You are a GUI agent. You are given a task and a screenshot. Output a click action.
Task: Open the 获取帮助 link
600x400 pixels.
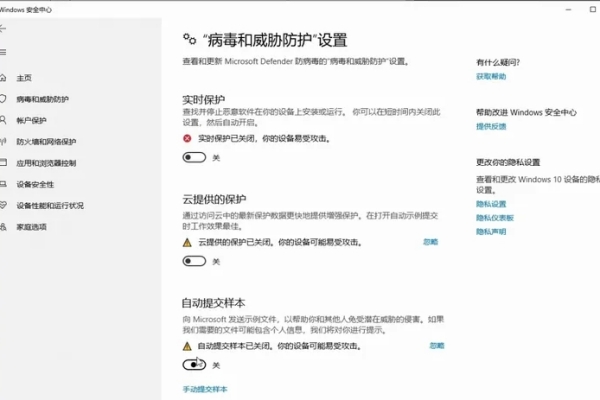tap(491, 77)
